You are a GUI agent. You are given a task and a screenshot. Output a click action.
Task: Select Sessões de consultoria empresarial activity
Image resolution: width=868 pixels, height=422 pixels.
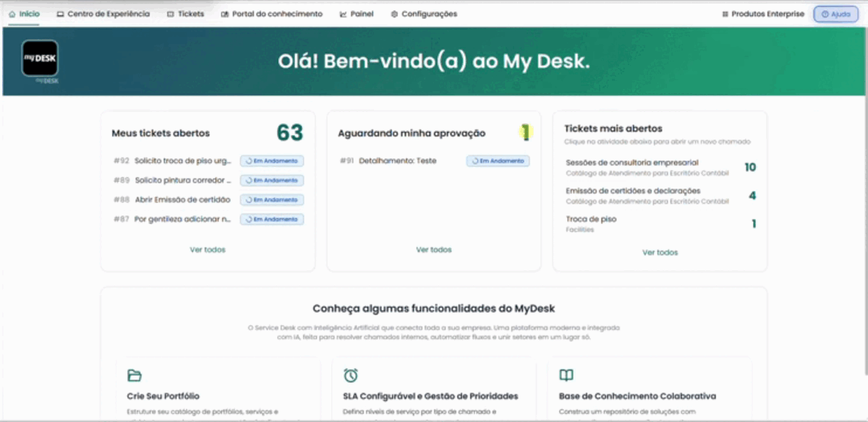click(x=660, y=167)
